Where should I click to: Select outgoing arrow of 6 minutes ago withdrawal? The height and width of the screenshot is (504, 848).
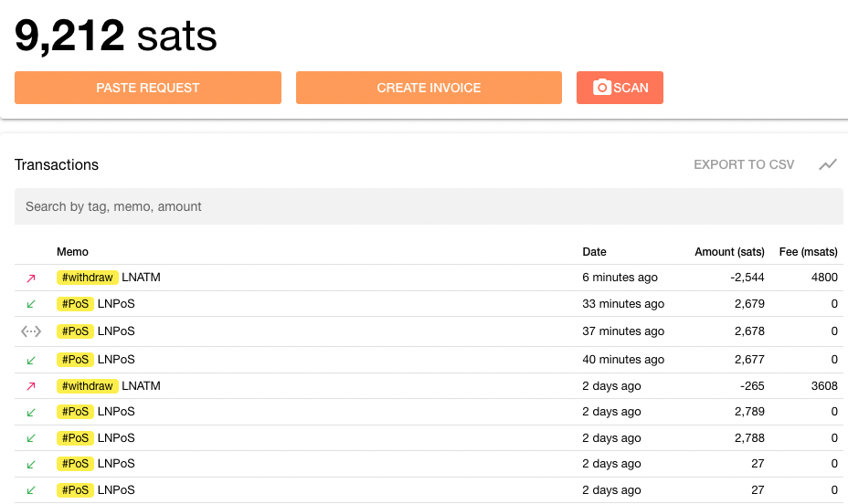pos(31,278)
